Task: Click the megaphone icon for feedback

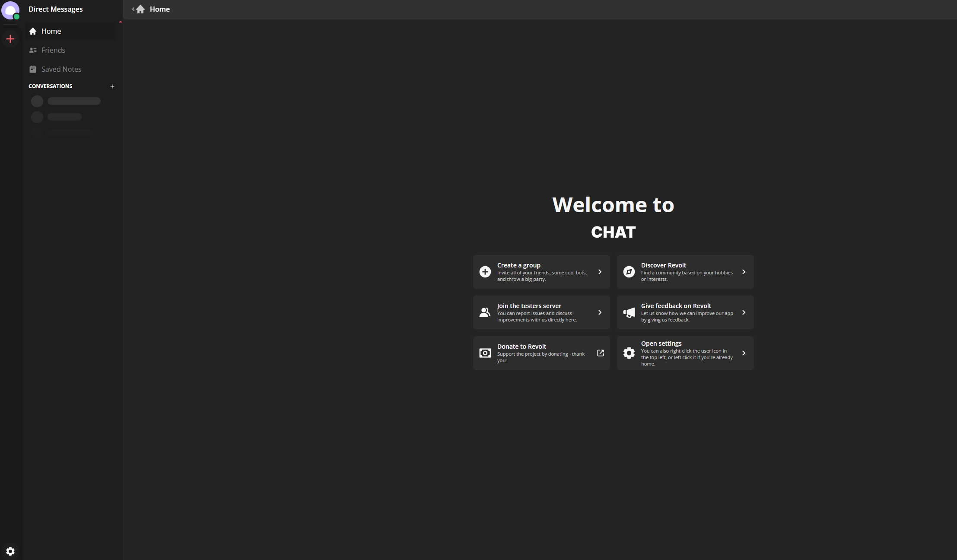Action: pyautogui.click(x=629, y=312)
